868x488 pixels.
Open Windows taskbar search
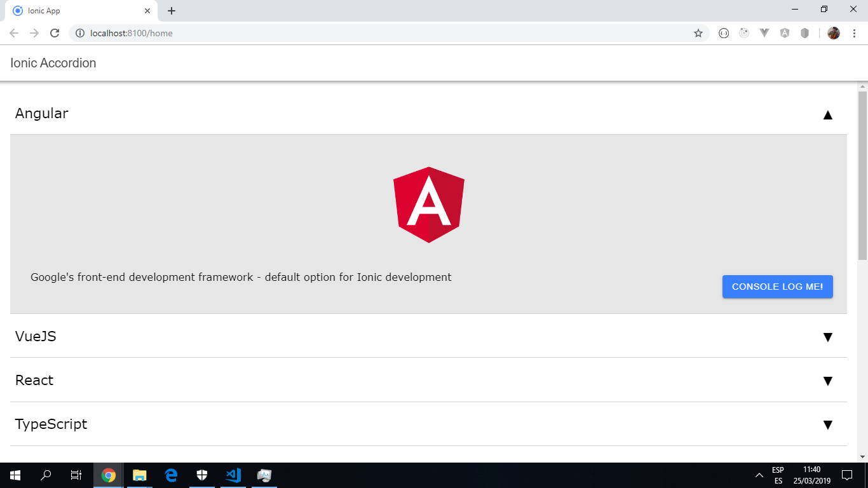tap(46, 475)
